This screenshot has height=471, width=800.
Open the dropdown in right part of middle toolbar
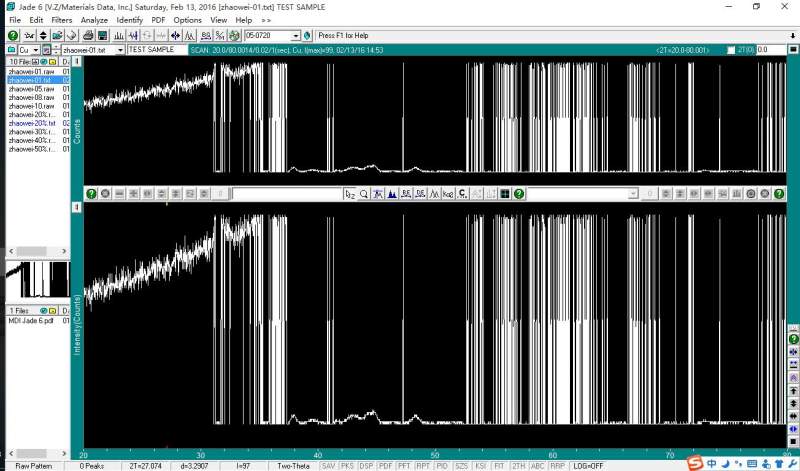[x=633, y=194]
